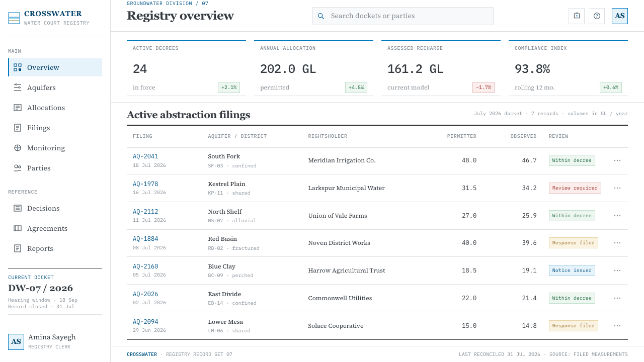Image resolution: width=644 pixels, height=362 pixels.
Task: Click the AS avatar in top bar
Action: tap(620, 16)
